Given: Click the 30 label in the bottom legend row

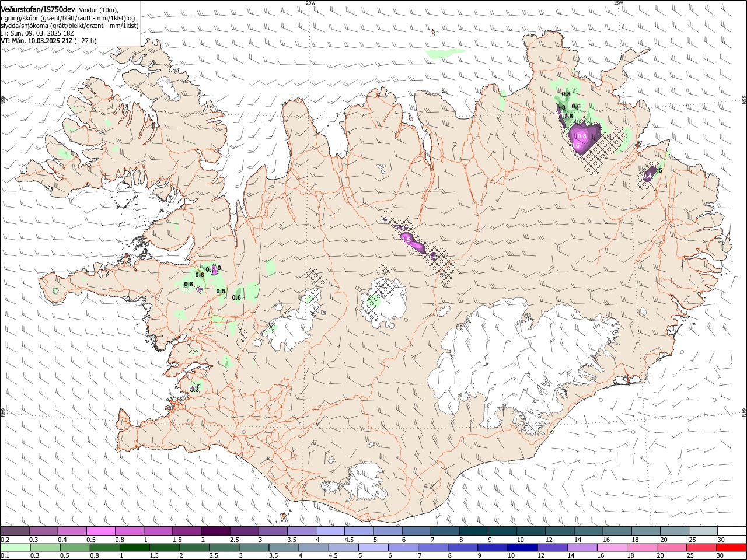Looking at the screenshot, I should pyautogui.click(x=721, y=556).
